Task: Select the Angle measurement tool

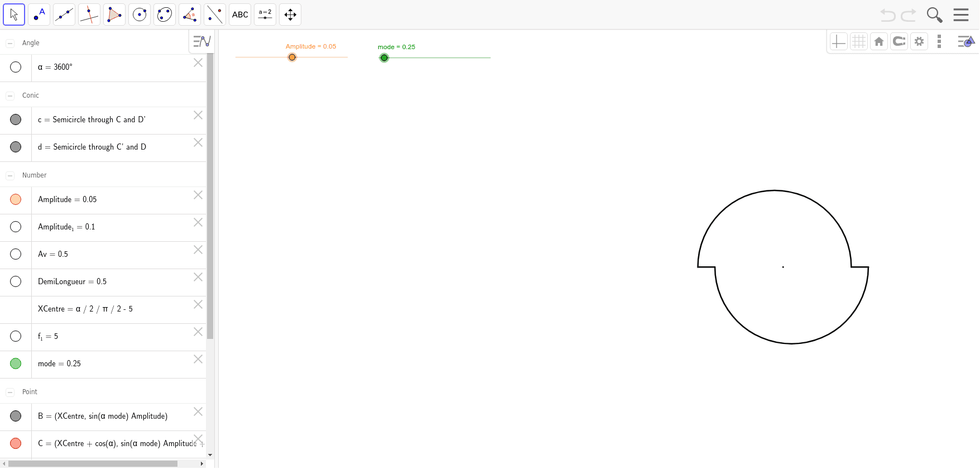Action: [x=190, y=15]
